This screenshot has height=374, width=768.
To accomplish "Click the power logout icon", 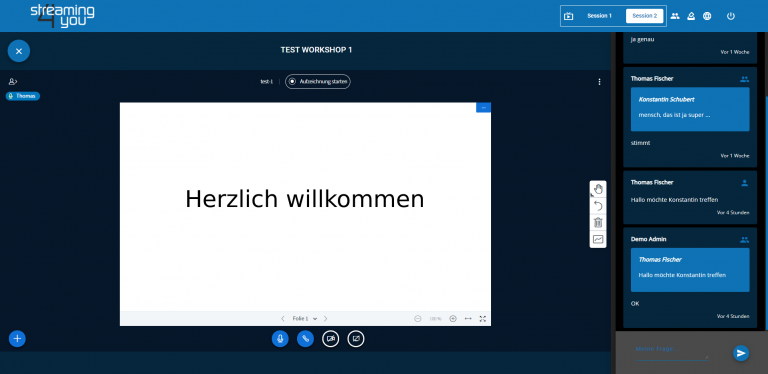I will point(731,16).
